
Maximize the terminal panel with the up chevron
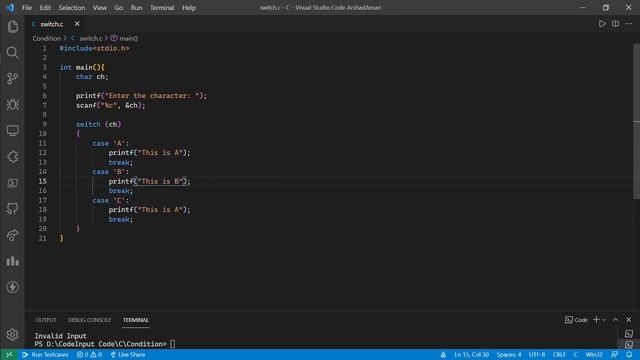point(615,320)
